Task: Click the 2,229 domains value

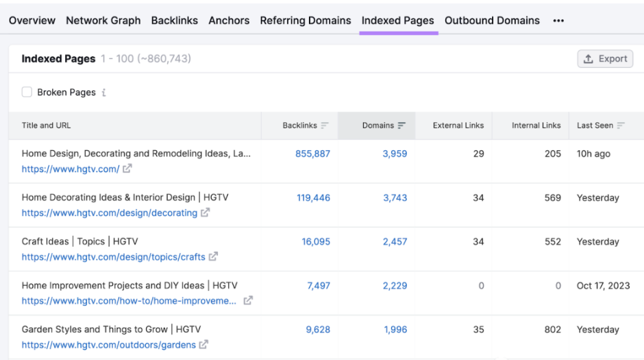Action: [x=395, y=286]
